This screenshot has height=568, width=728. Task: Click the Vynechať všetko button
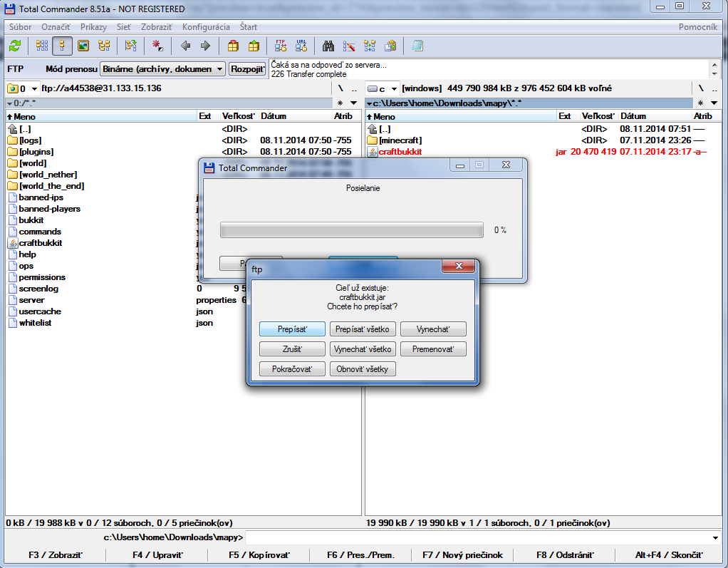point(363,349)
